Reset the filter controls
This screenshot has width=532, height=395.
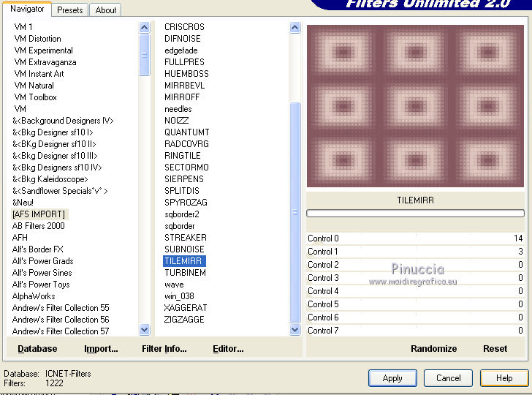tap(495, 349)
